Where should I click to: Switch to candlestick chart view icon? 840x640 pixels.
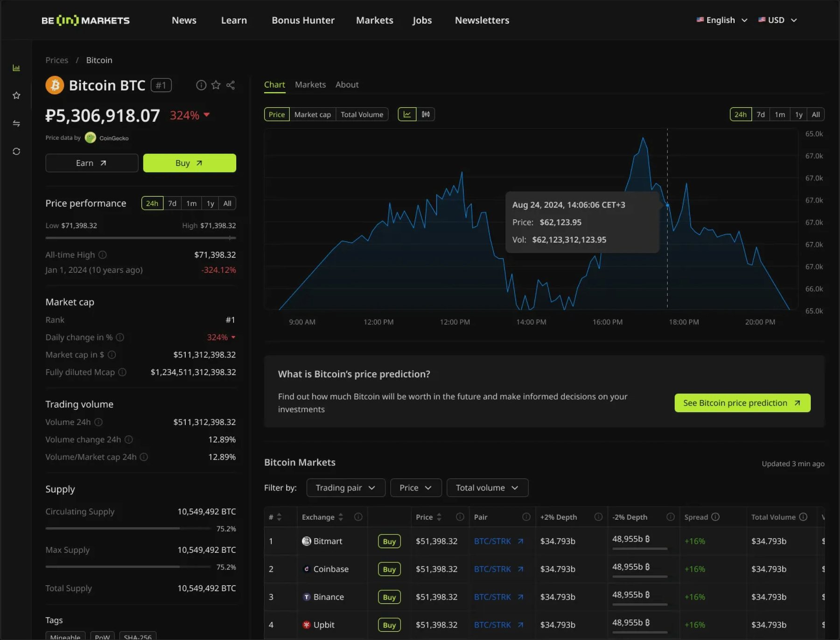click(x=426, y=114)
